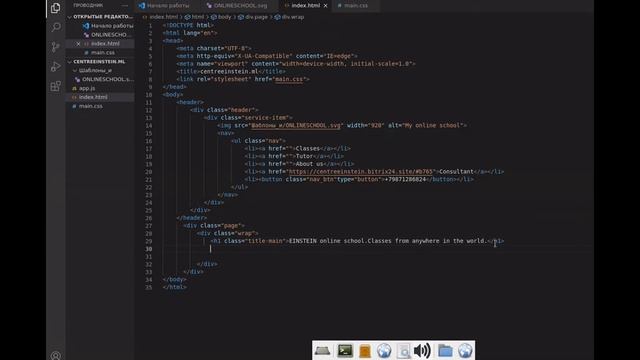
Task: Collapse the ОТКРЫТЫЕ РЕДАКТОРЫ section
Action: [100, 17]
